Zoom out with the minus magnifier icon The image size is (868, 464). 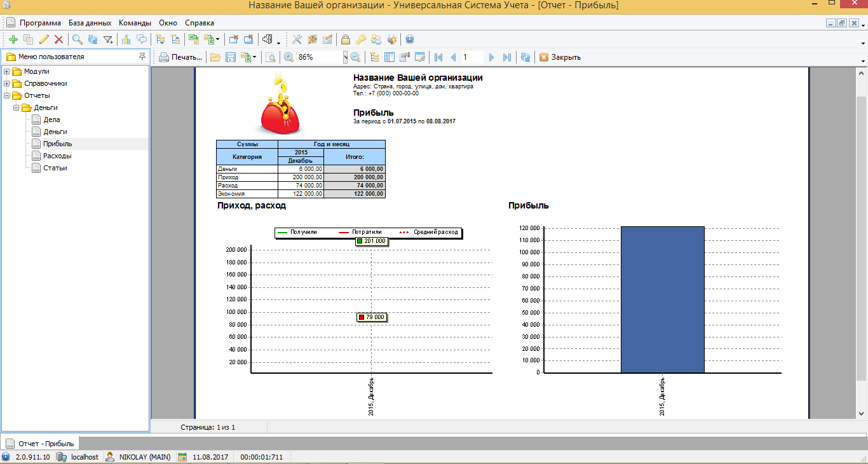tap(355, 57)
